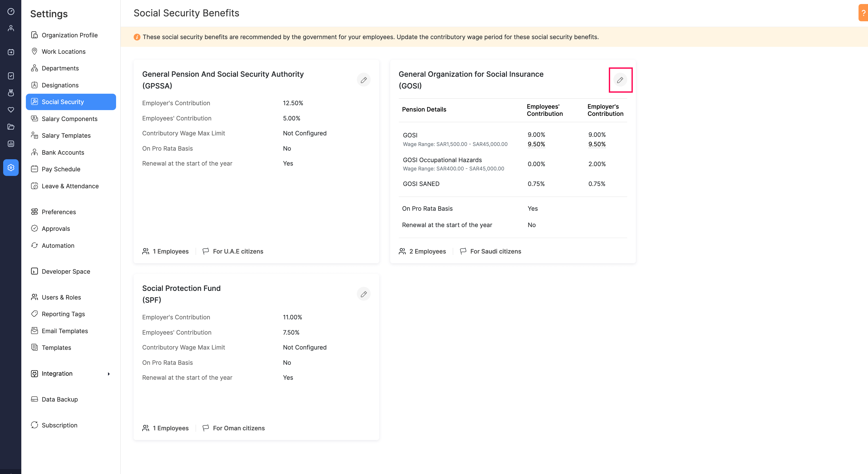Open employees icon in left rail
Image resolution: width=868 pixels, height=474 pixels.
[x=11, y=28]
